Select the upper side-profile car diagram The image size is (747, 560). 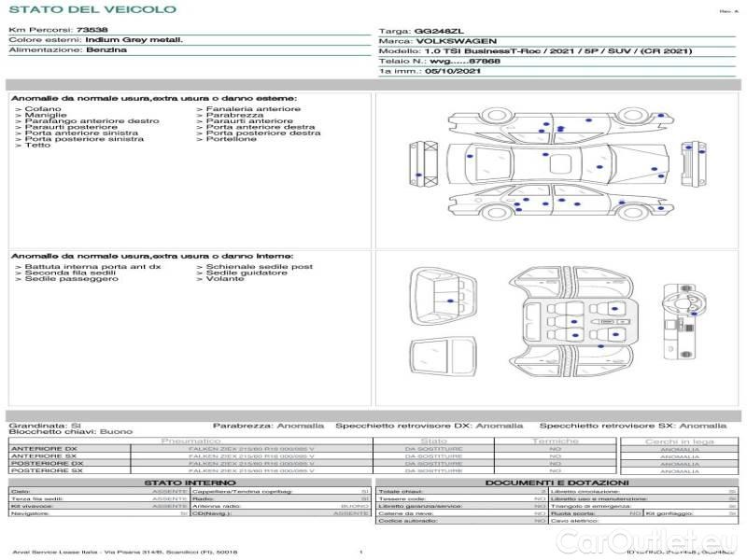pos(558,126)
